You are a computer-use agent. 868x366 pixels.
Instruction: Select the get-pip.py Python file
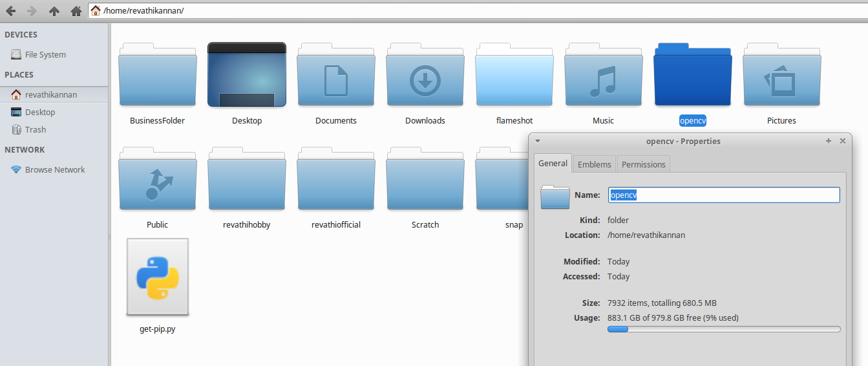pyautogui.click(x=158, y=277)
